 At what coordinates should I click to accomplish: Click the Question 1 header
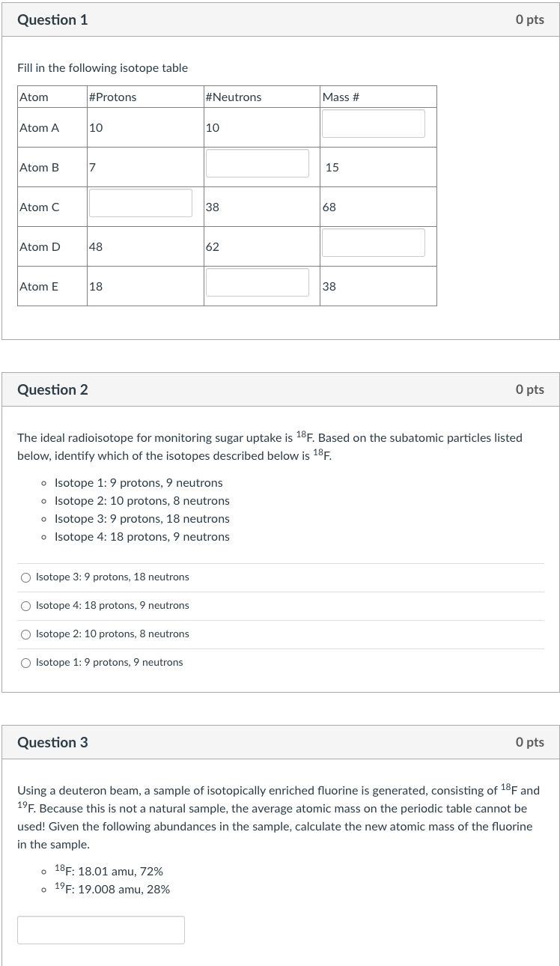point(52,20)
